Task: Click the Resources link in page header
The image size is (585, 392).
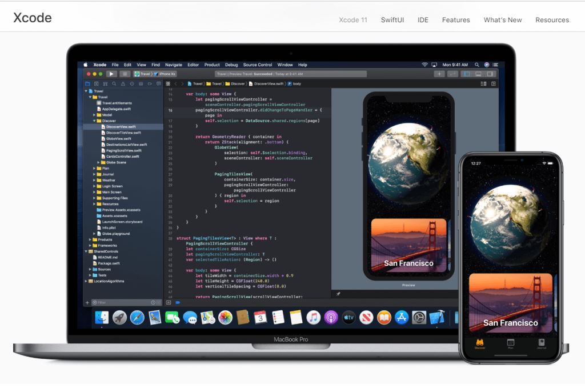Action: tap(552, 20)
